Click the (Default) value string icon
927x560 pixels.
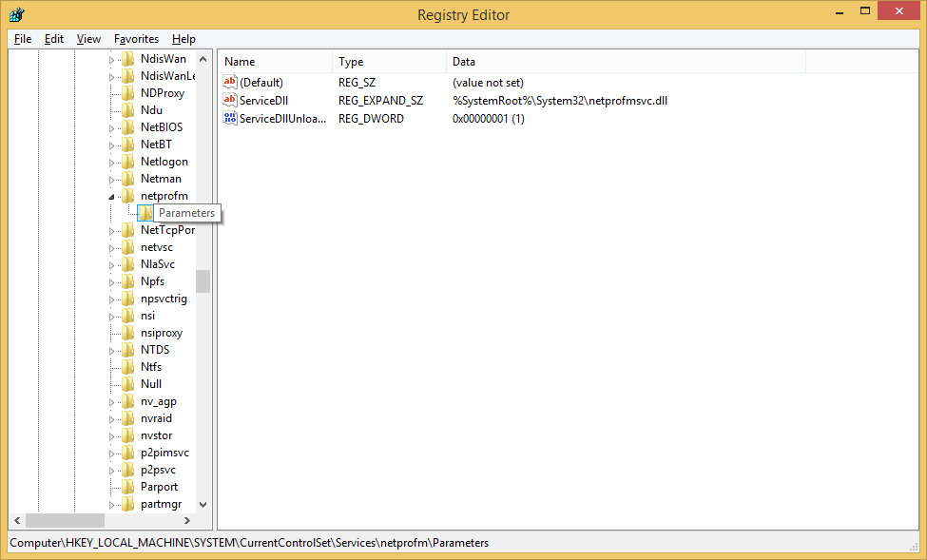click(x=229, y=83)
